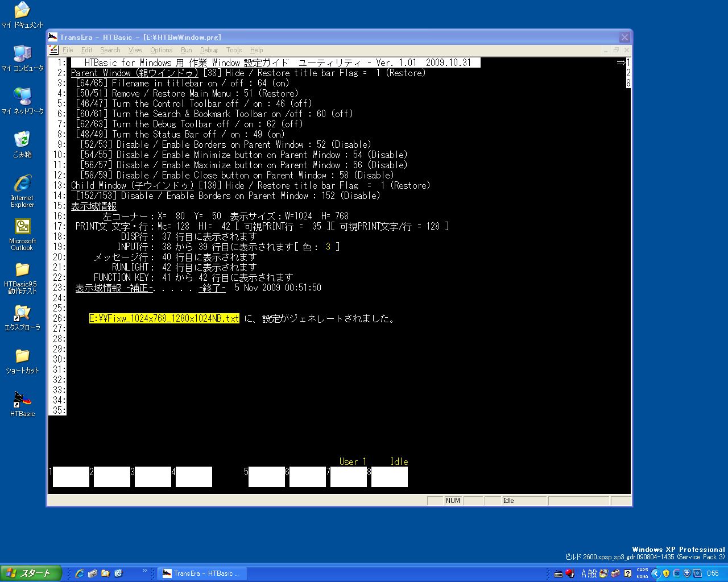Image resolution: width=728 pixels, height=582 pixels.
Task: Open the Run menu
Action: coord(186,50)
